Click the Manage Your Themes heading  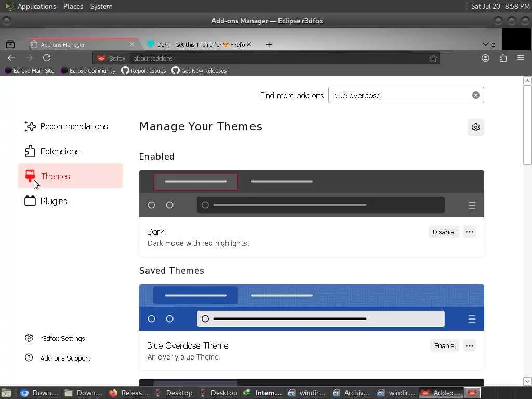pyautogui.click(x=201, y=127)
